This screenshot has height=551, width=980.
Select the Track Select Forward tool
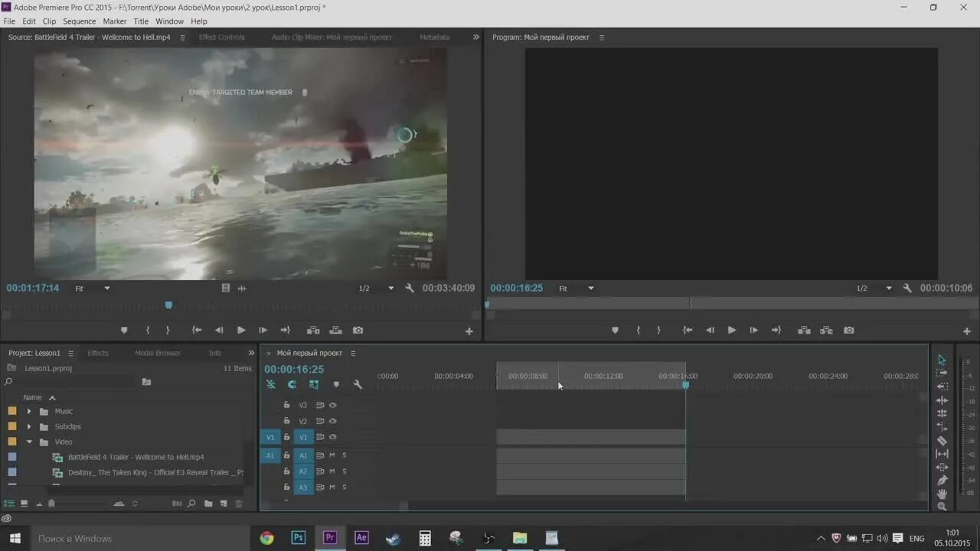click(942, 373)
